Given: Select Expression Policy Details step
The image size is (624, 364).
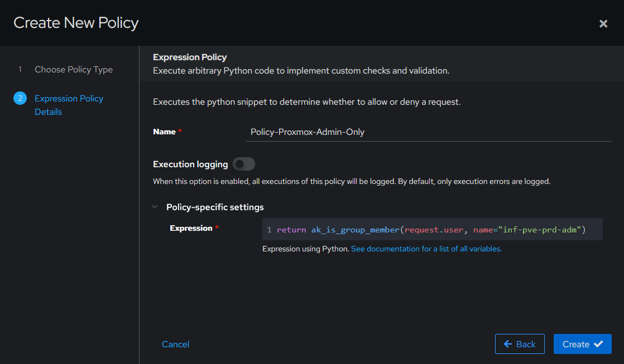Looking at the screenshot, I should pos(69,105).
